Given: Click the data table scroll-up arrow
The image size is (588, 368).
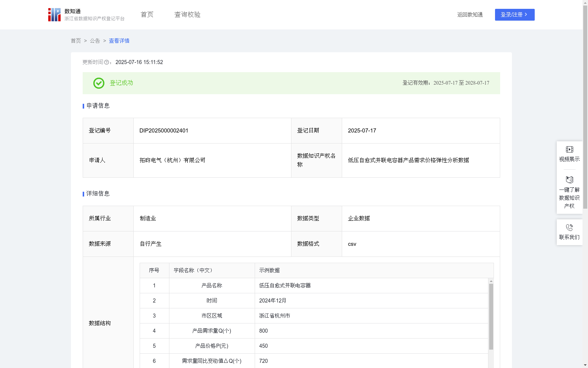Looking at the screenshot, I should point(491,281).
